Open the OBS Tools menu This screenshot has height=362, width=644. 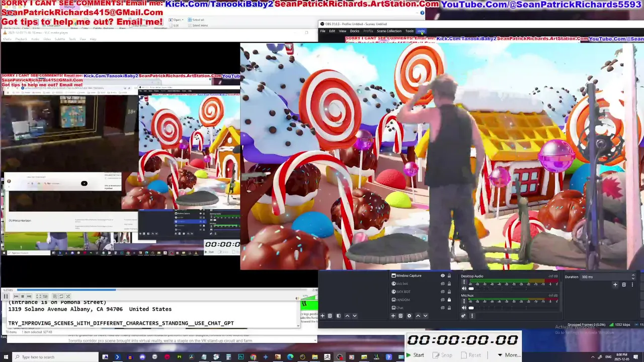click(x=410, y=31)
